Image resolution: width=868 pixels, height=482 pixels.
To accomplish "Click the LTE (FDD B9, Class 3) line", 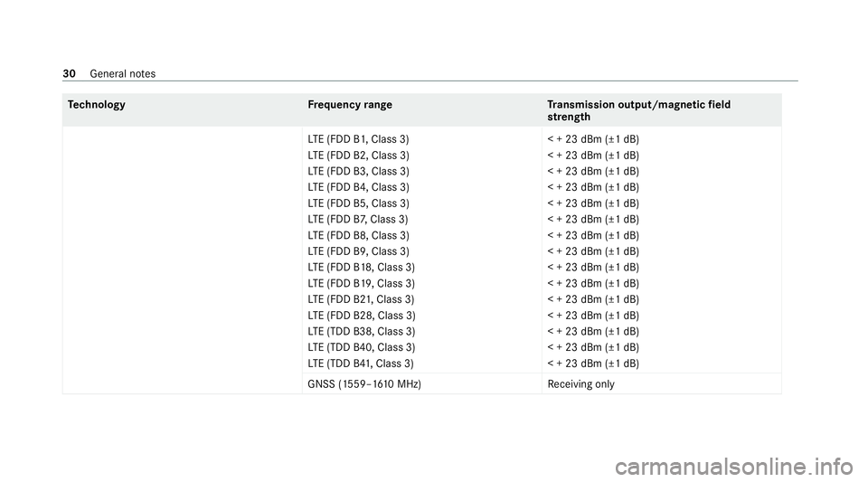I will tap(358, 251).
